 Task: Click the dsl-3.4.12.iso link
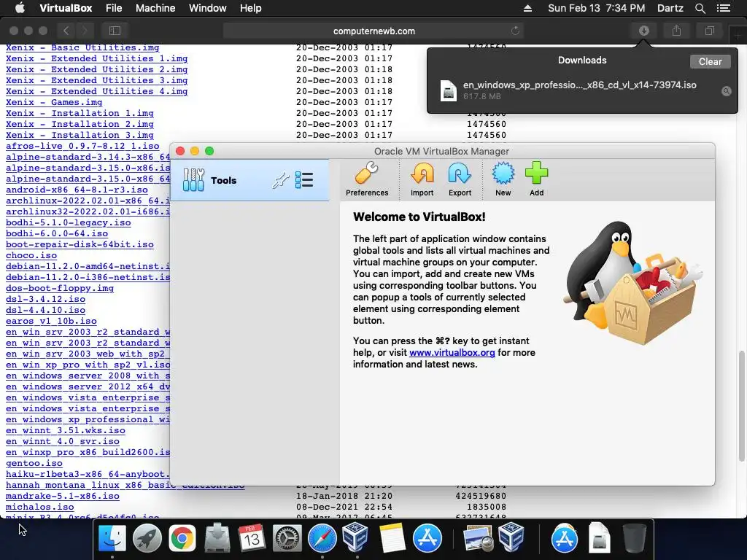point(45,300)
